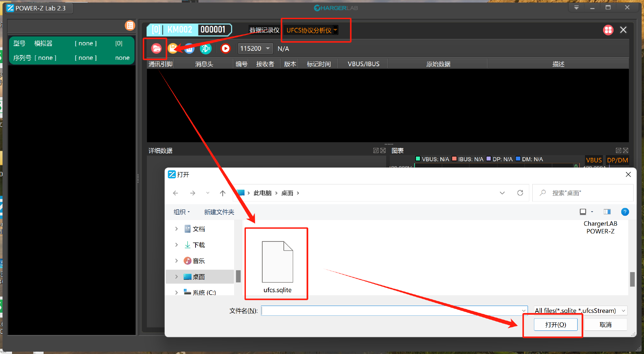Viewport: 644px width, 354px height.
Task: Click the refresh icon in the dialog address bar
Action: (520, 193)
